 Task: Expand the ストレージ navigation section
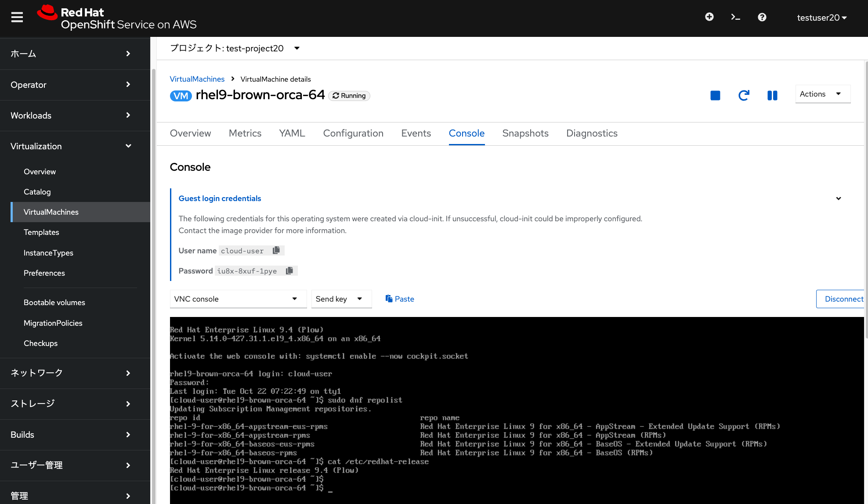[x=75, y=404]
